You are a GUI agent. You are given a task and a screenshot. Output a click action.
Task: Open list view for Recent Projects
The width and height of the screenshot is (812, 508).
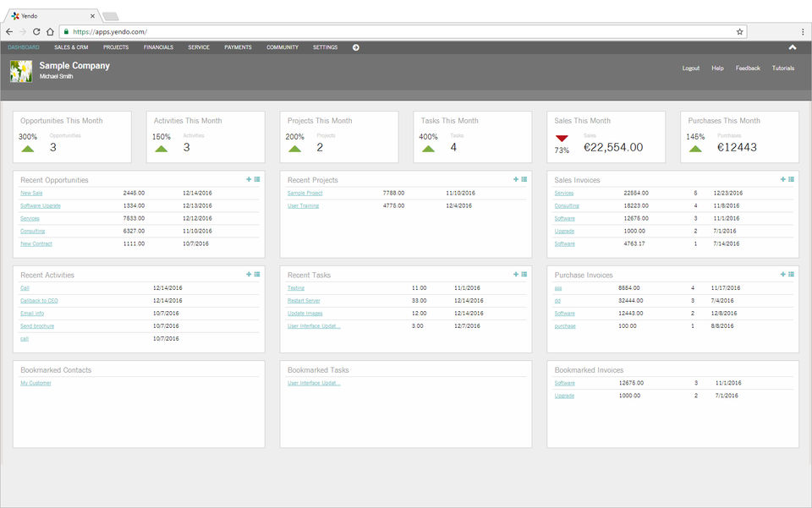coord(524,179)
